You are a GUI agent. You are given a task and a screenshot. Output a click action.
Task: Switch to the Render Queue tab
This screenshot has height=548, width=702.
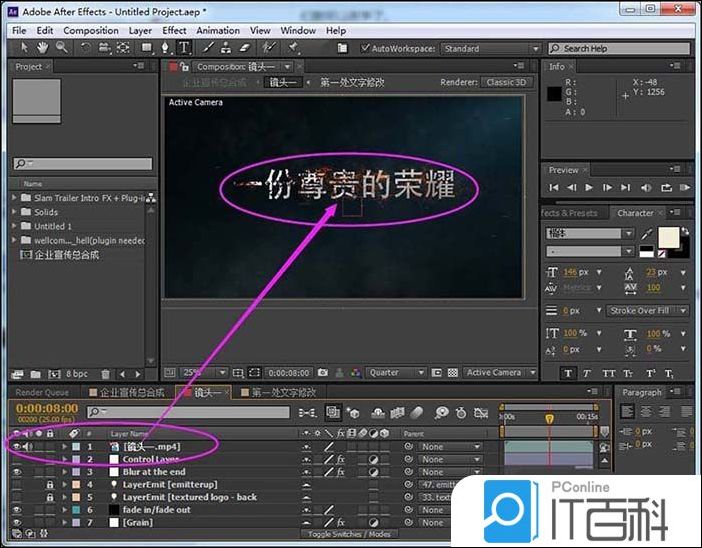[x=42, y=393]
